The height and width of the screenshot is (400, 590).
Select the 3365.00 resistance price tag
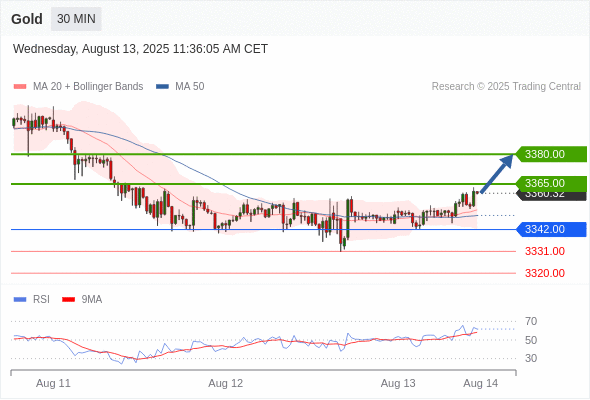[x=551, y=183]
